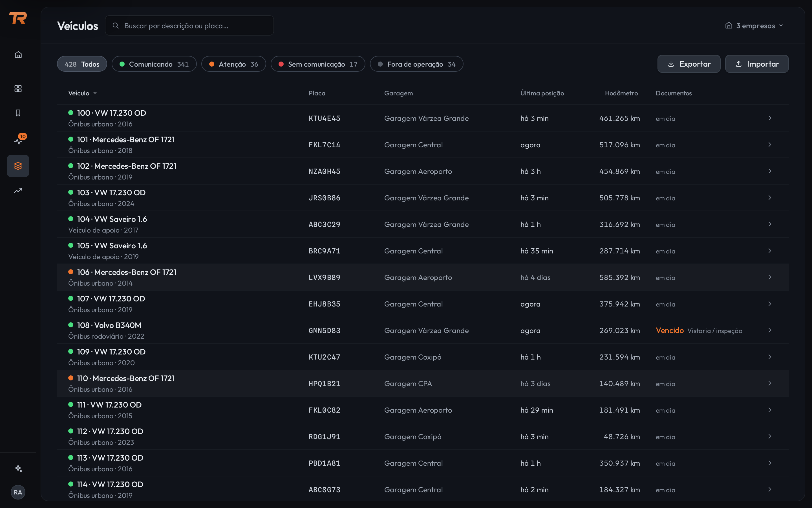The image size is (812, 508).
Task: Focus the search by description or plate field
Action: pyautogui.click(x=189, y=25)
